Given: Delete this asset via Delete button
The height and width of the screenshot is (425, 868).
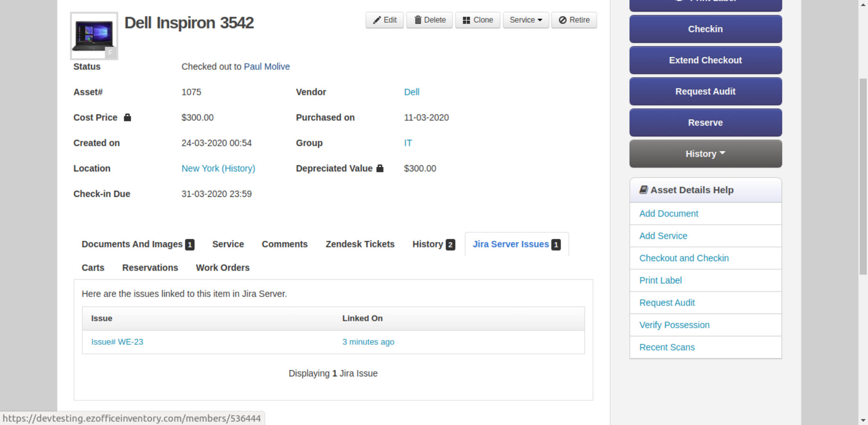Looking at the screenshot, I should tap(429, 20).
